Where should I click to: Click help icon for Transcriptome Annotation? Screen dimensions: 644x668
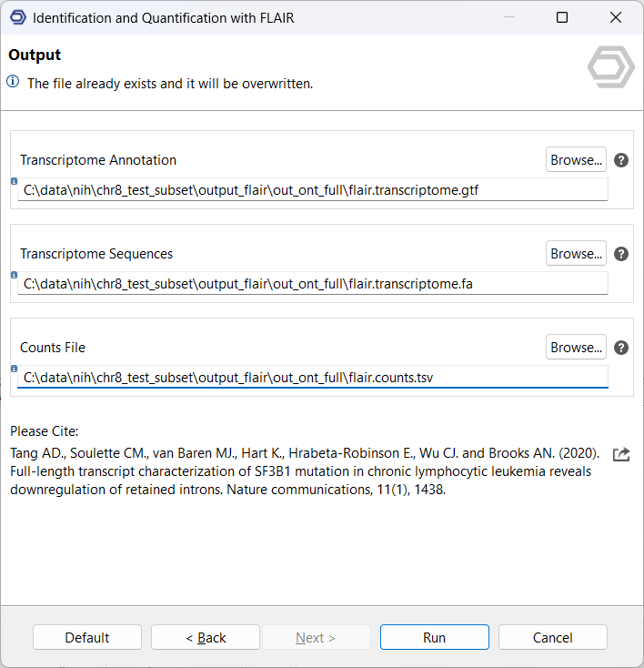click(621, 160)
